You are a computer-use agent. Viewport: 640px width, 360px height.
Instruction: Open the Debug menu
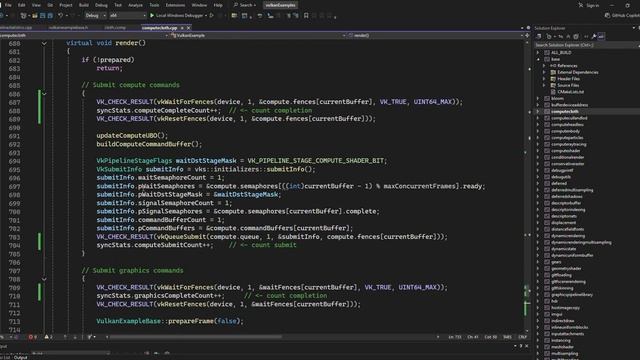(x=101, y=5)
